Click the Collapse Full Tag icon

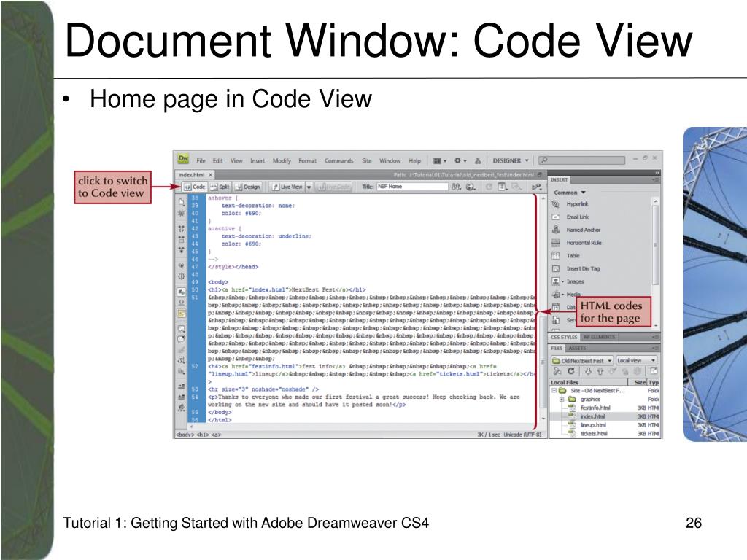pyautogui.click(x=182, y=228)
